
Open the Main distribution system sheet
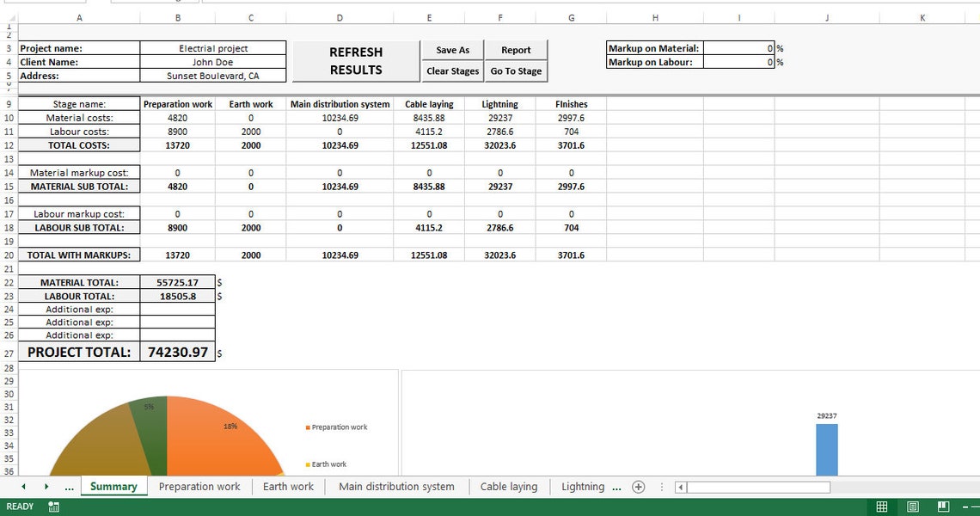click(395, 486)
